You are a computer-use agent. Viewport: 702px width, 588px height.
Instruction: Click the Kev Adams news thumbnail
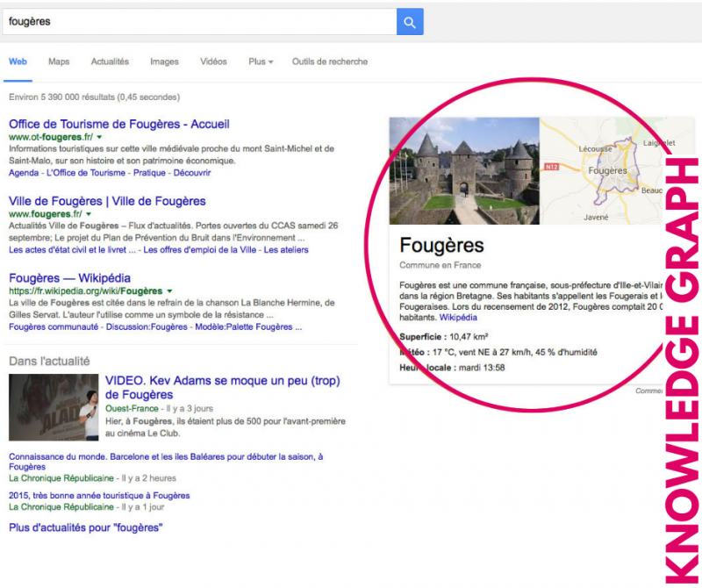pos(54,407)
